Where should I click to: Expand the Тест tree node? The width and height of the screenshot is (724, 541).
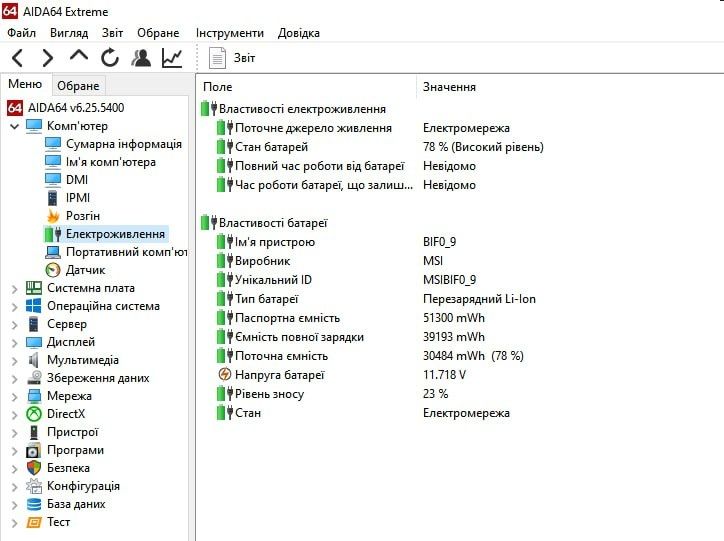[x=14, y=523]
